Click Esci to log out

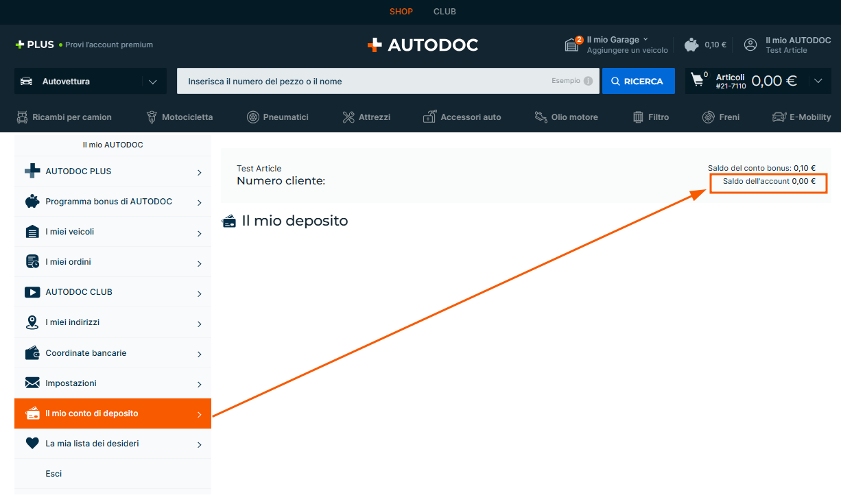[54, 474]
